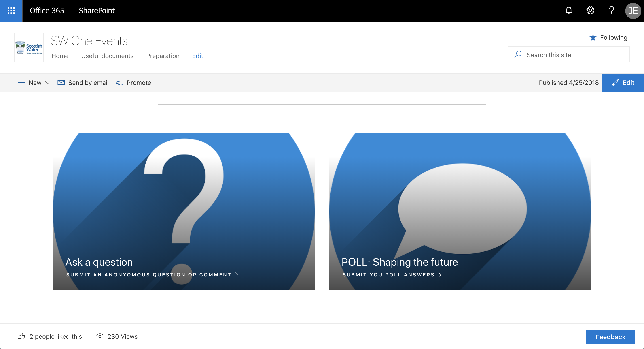
Task: Click the Scottish Water site logo
Action: 29,47
